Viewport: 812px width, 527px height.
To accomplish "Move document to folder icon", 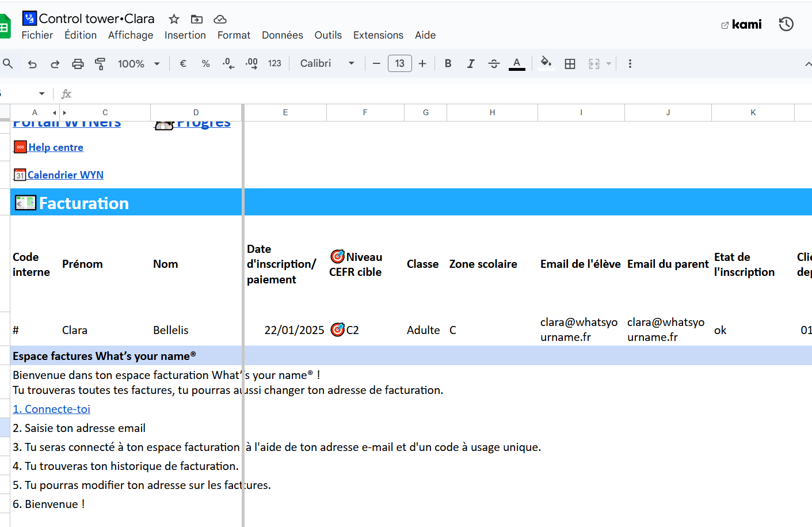I will [197, 19].
